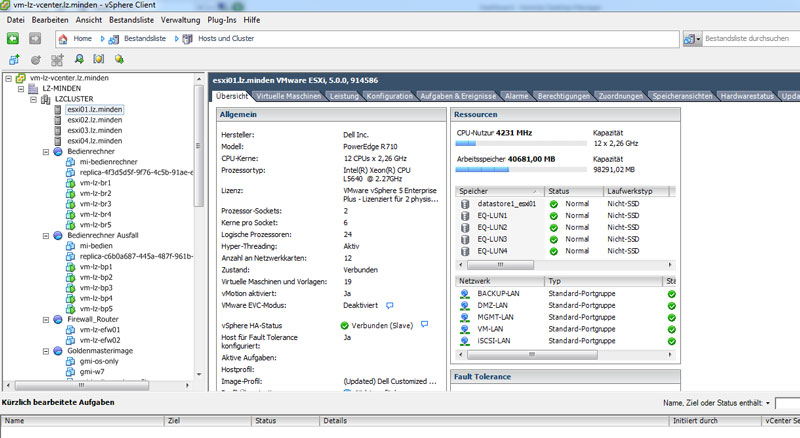The height and width of the screenshot is (438, 800).
Task: Click Firewall_Router resource pool icon
Action: click(58, 320)
